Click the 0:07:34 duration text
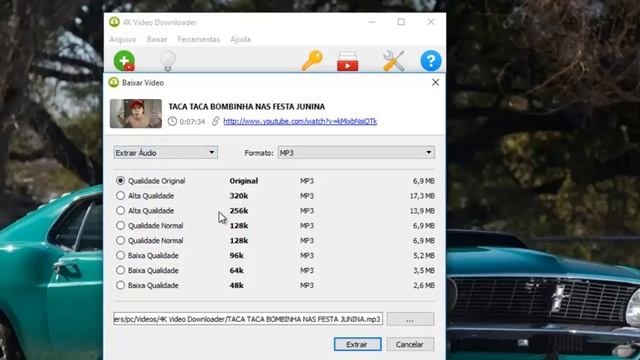The width and height of the screenshot is (640, 360). pos(192,122)
